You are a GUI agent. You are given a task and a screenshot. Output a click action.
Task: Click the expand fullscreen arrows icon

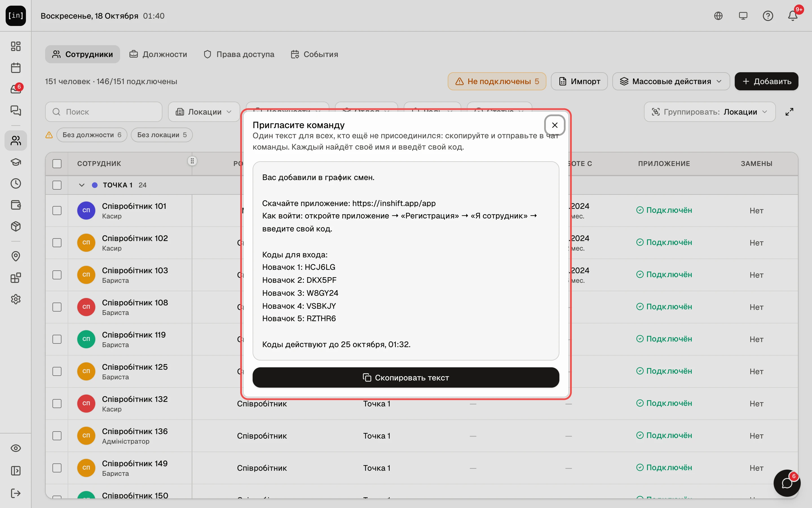(789, 112)
